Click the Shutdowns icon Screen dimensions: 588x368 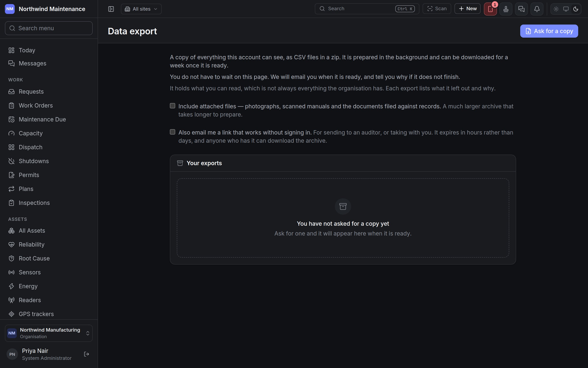point(11,161)
